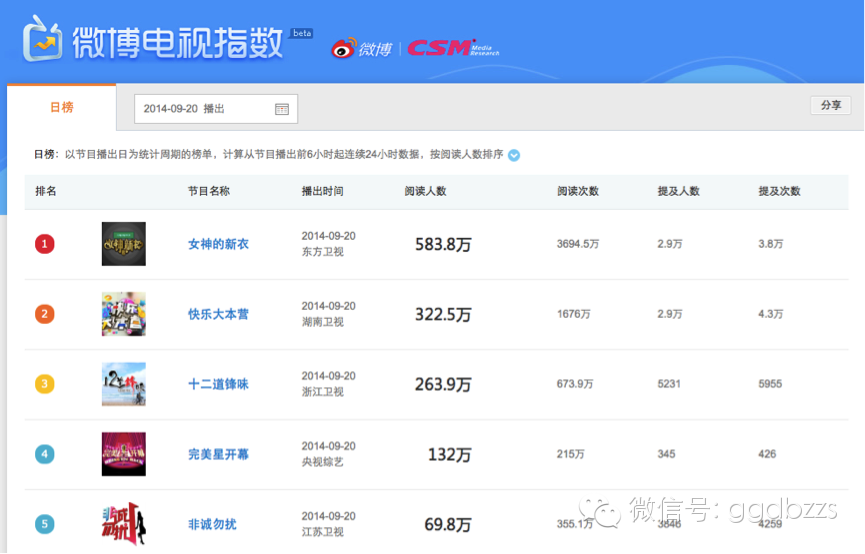Open the 非诚勿扰 program link
This screenshot has width=865, height=554.
[x=212, y=524]
